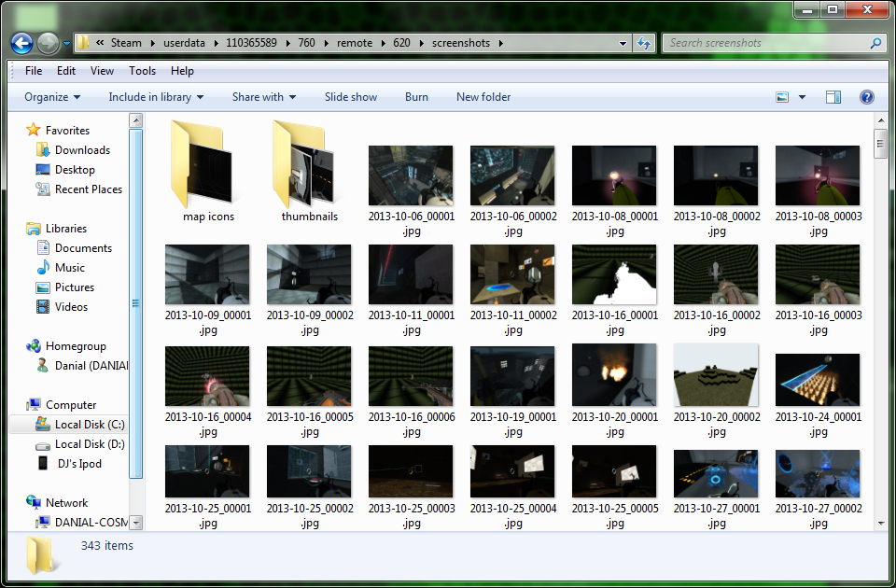Select thumbnail 2013-10-16_00001.jpg

614,274
